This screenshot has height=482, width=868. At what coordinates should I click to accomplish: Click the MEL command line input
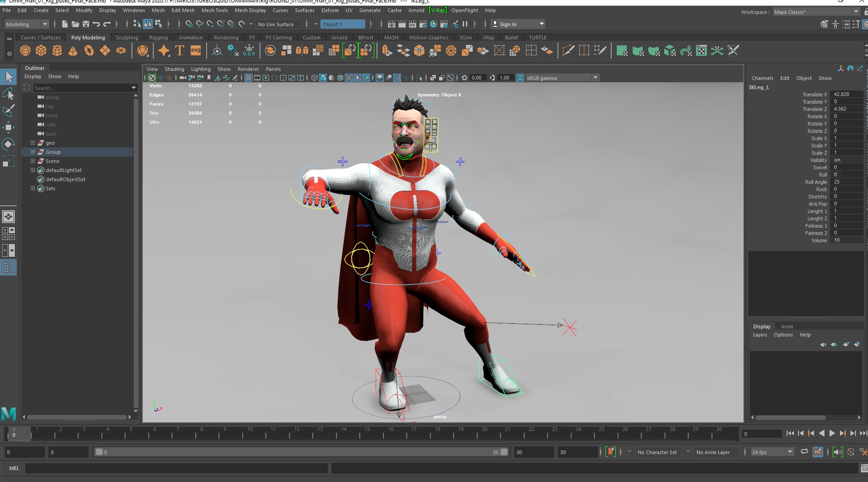point(176,468)
